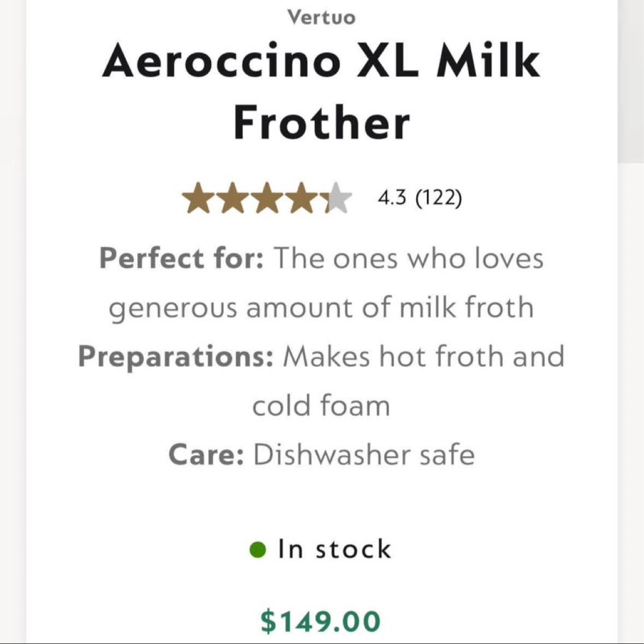Click the vertical scrollbar on the right edge

point(631,80)
